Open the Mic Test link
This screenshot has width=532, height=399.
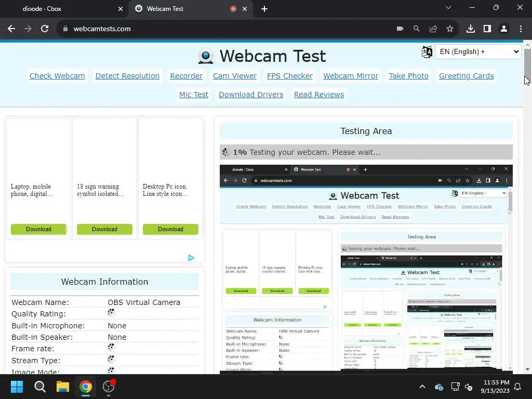194,95
